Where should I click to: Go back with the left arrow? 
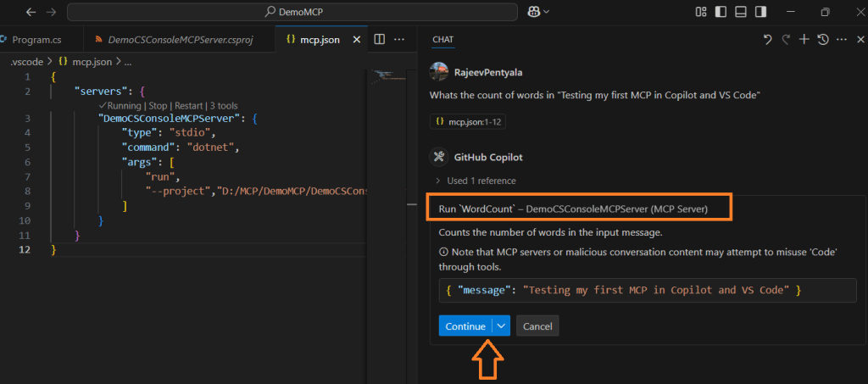click(31, 12)
